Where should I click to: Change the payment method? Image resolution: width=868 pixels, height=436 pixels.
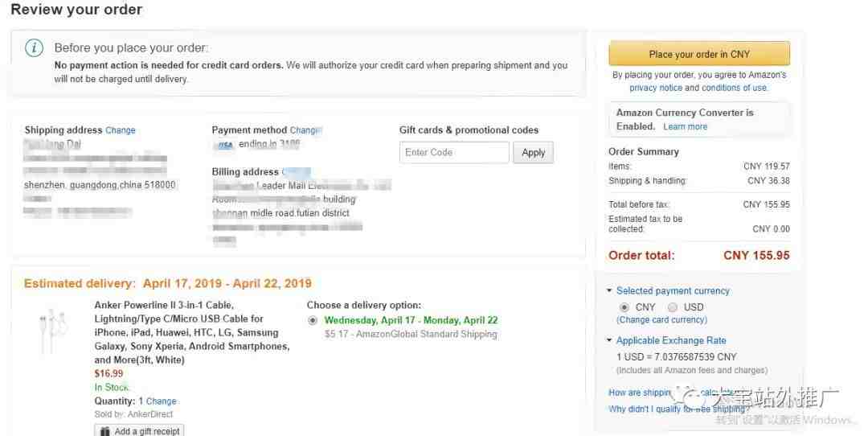pos(304,130)
